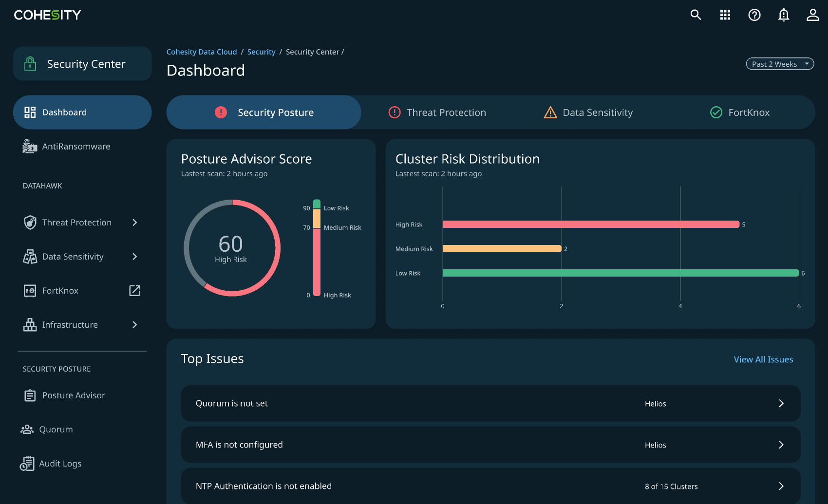The width and height of the screenshot is (828, 504).
Task: Open the apps grid launcher
Action: pyautogui.click(x=725, y=15)
